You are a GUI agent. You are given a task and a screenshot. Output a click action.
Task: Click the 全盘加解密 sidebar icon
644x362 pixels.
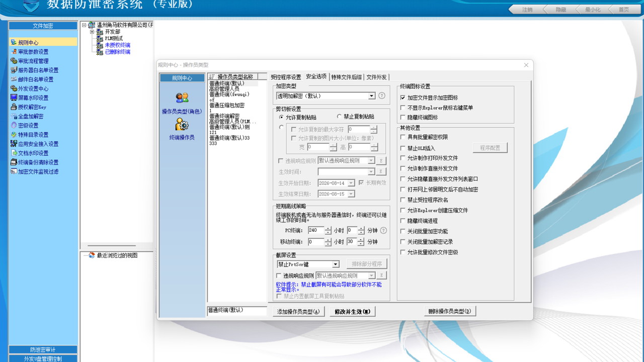click(14, 116)
